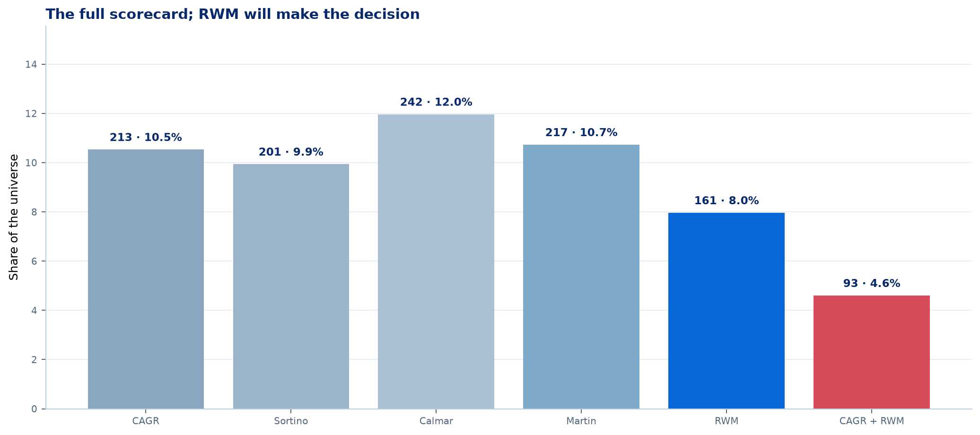Click the '213 · 10.5%' data label
The height and width of the screenshot is (435, 980).
click(146, 138)
